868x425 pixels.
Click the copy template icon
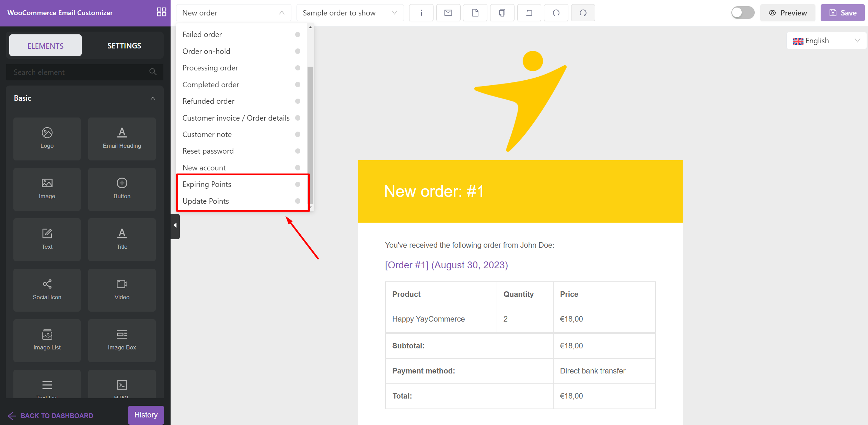502,13
